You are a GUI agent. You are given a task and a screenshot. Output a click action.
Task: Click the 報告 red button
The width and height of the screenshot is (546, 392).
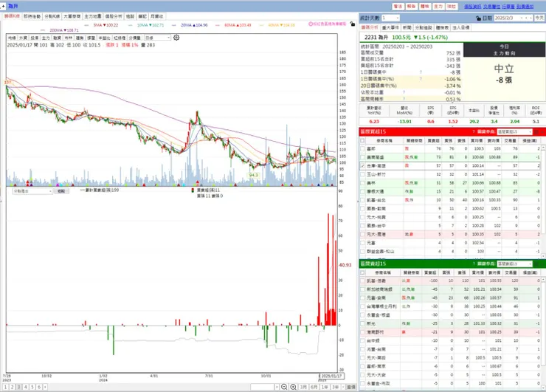(x=411, y=6)
